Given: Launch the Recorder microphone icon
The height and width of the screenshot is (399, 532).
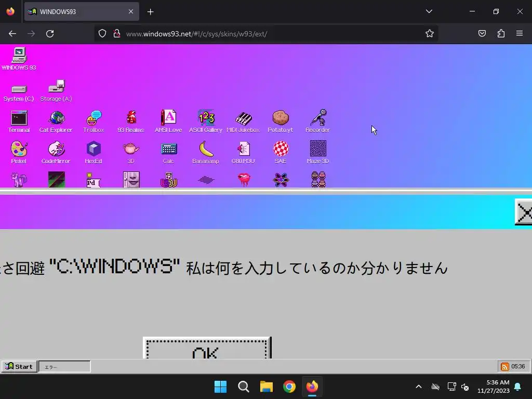Looking at the screenshot, I should point(317,122).
